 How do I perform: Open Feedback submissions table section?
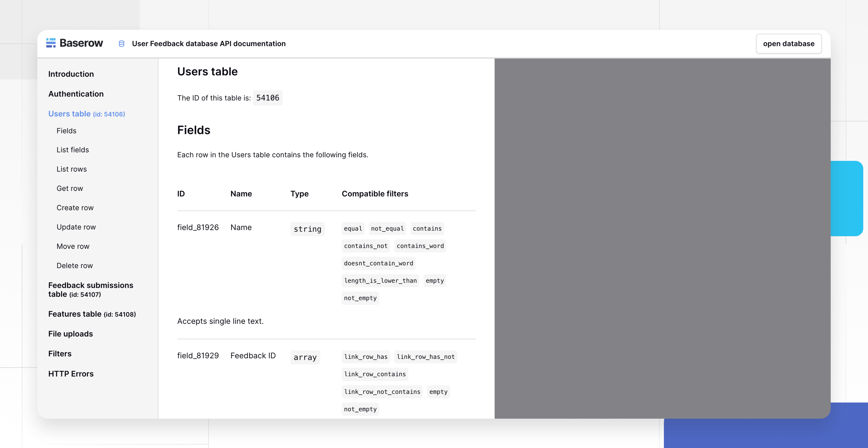pos(91,290)
